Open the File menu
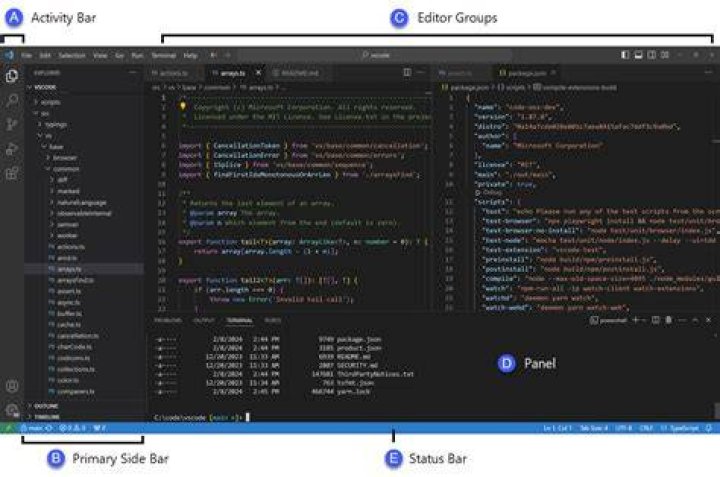Viewport: 720px width, 477px height. coord(27,56)
